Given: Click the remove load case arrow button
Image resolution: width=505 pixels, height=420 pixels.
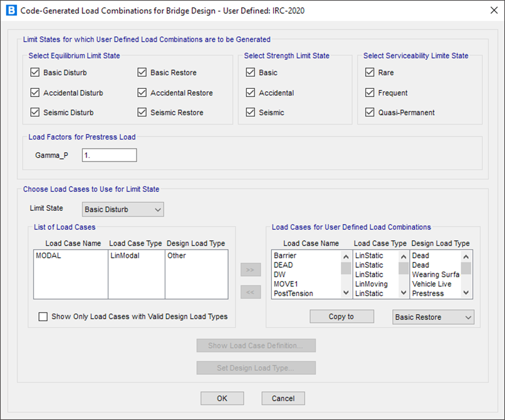Looking at the screenshot, I should pyautogui.click(x=251, y=292).
